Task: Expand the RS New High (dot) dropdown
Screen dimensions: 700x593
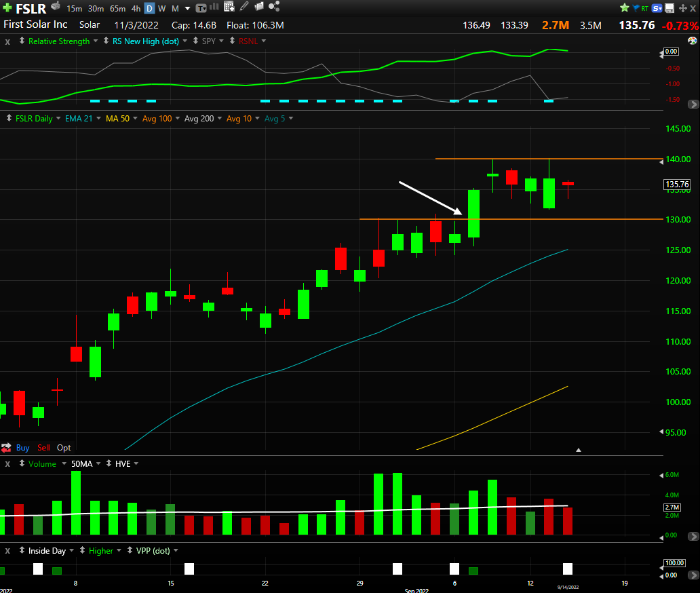Action: (x=184, y=41)
